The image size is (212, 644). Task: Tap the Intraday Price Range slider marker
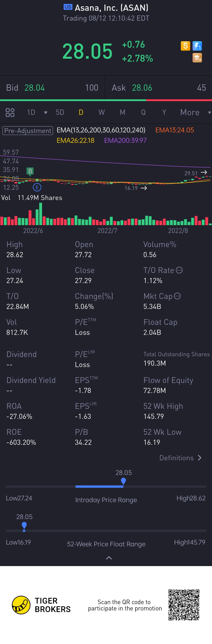pos(123,481)
